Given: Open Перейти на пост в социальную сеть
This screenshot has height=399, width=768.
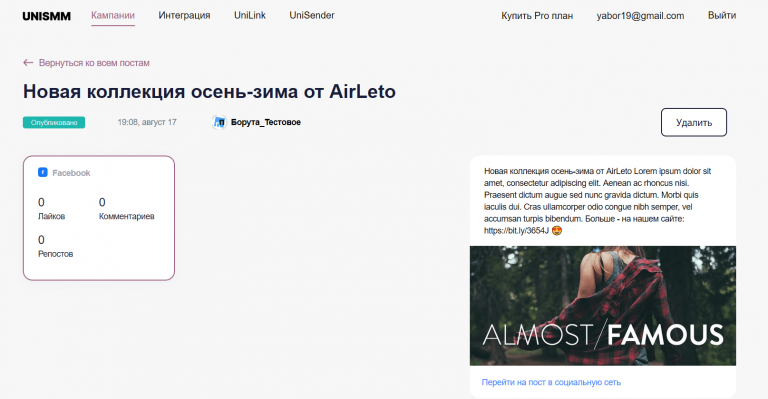Looking at the screenshot, I should pyautogui.click(x=551, y=382).
